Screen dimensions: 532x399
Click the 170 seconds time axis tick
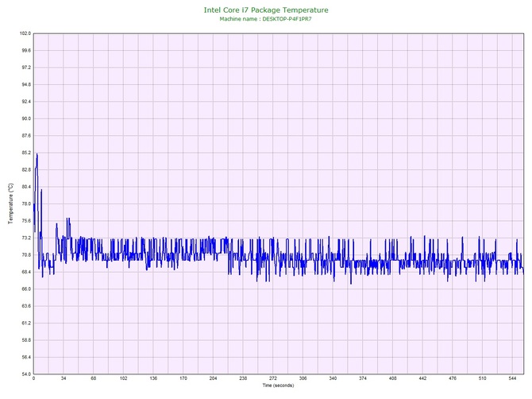point(183,378)
